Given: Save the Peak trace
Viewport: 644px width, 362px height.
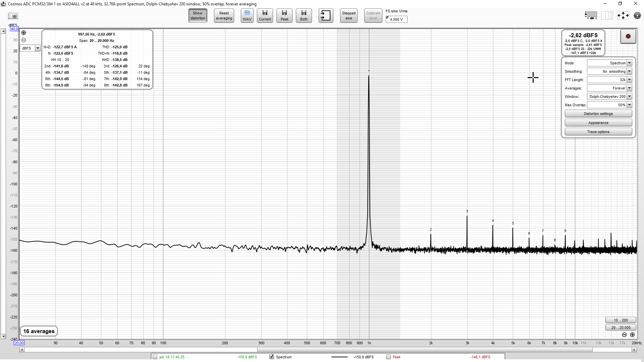Looking at the screenshot, I should pos(284,15).
